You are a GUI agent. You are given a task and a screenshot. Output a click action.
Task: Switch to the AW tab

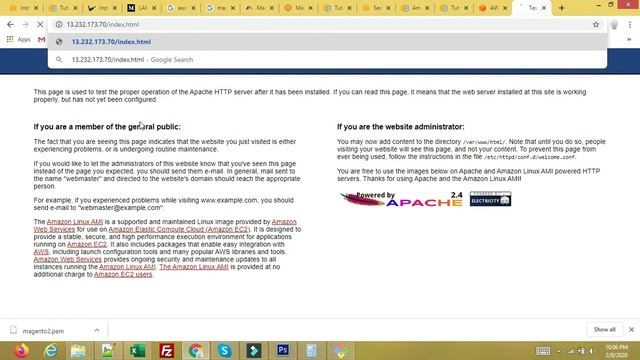pyautogui.click(x=493, y=8)
